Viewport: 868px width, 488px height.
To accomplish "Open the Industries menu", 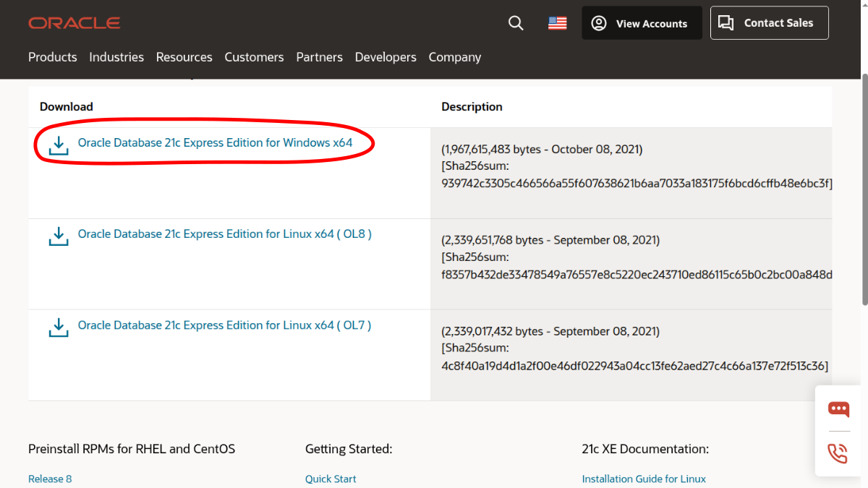I will pyautogui.click(x=116, y=57).
